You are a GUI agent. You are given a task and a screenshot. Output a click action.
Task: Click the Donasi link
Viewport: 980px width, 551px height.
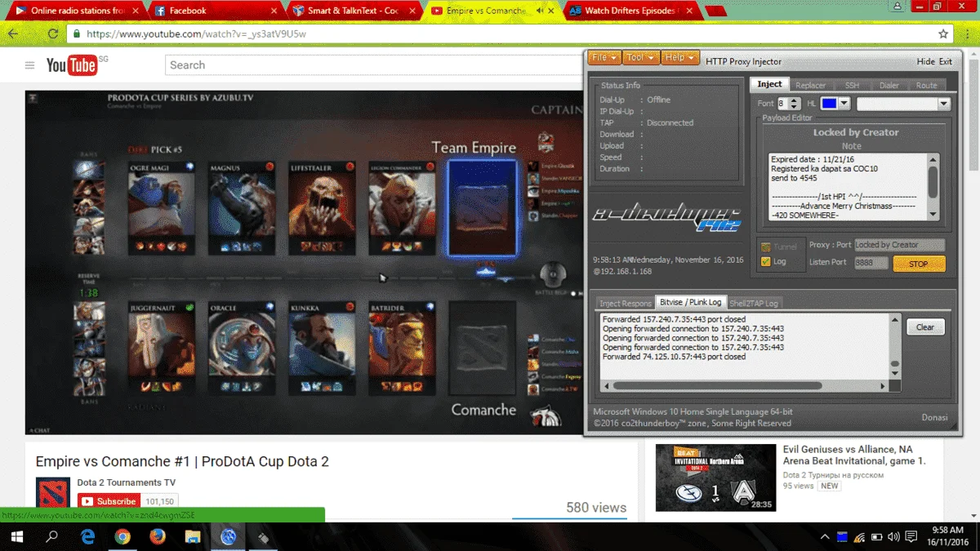pyautogui.click(x=934, y=417)
